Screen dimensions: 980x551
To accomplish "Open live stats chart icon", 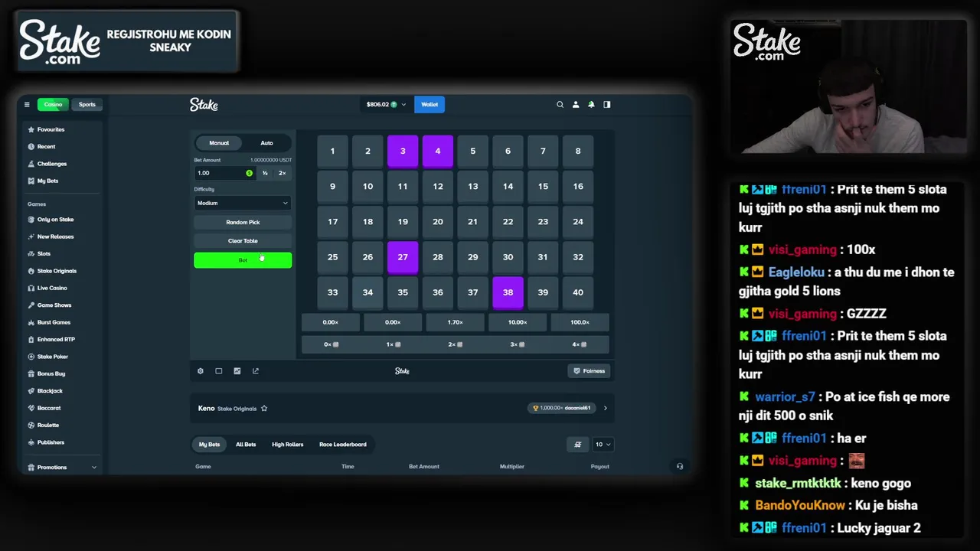I will [x=237, y=371].
